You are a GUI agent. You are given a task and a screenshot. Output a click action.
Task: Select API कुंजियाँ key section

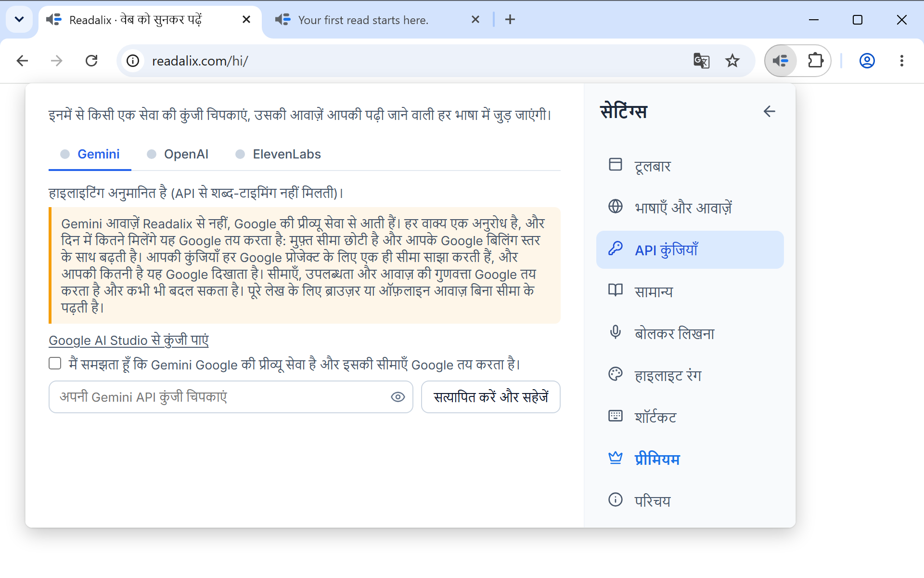point(690,250)
